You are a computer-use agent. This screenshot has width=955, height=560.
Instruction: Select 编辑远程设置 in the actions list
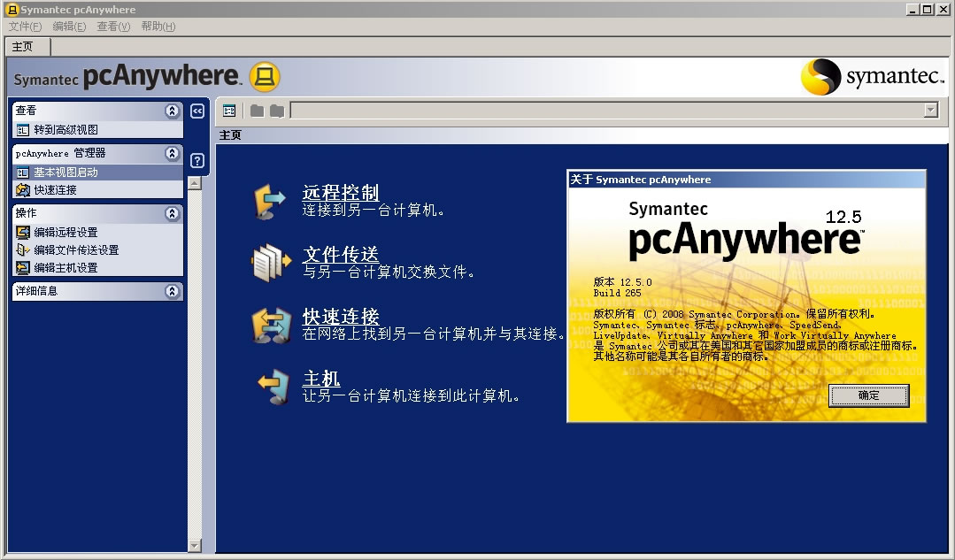click(x=65, y=233)
